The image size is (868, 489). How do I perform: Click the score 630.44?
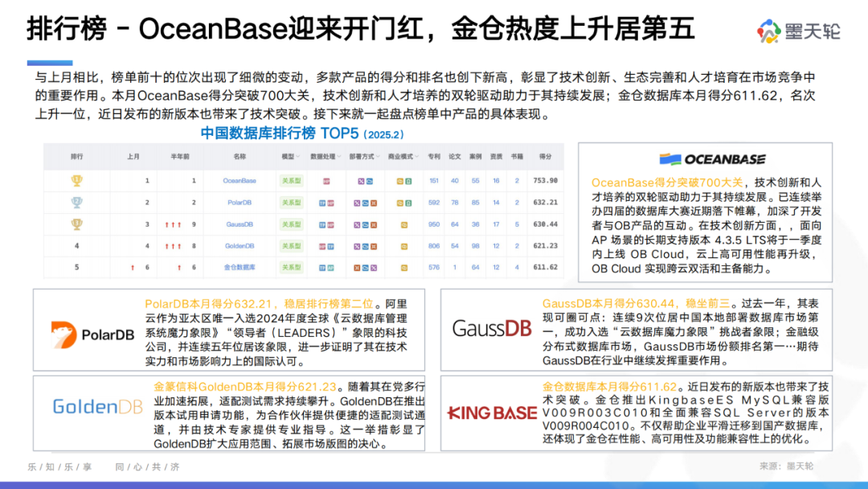(x=545, y=224)
